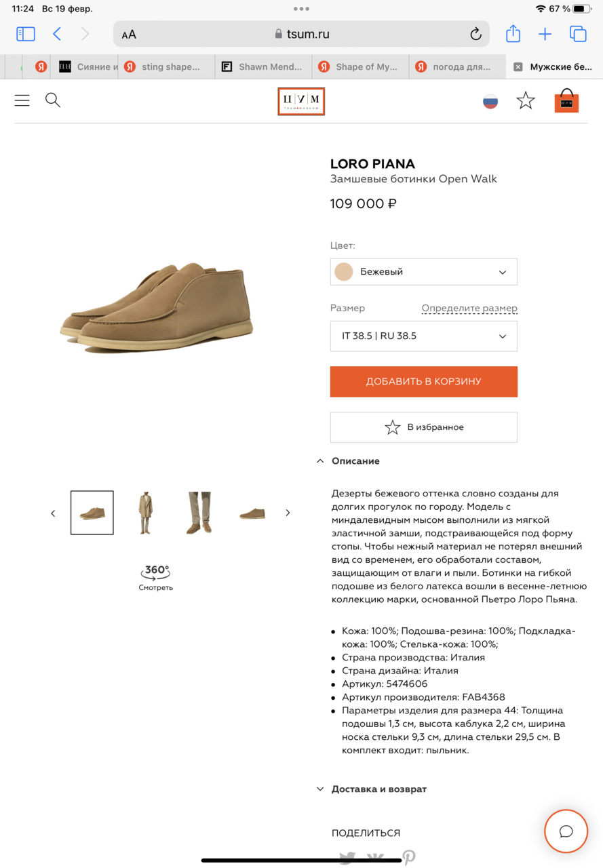The width and height of the screenshot is (603, 868).
Task: Switch region via Russian flag icon
Action: click(x=490, y=102)
